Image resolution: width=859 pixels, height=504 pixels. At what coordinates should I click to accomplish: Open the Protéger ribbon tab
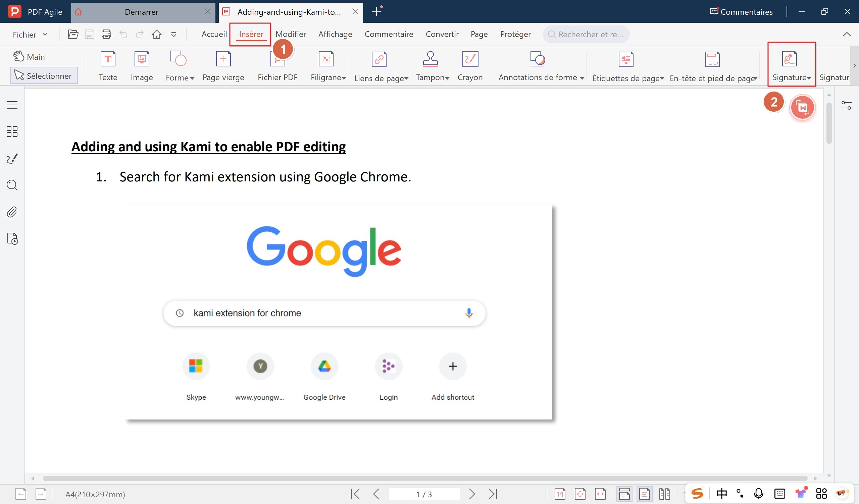pyautogui.click(x=515, y=34)
